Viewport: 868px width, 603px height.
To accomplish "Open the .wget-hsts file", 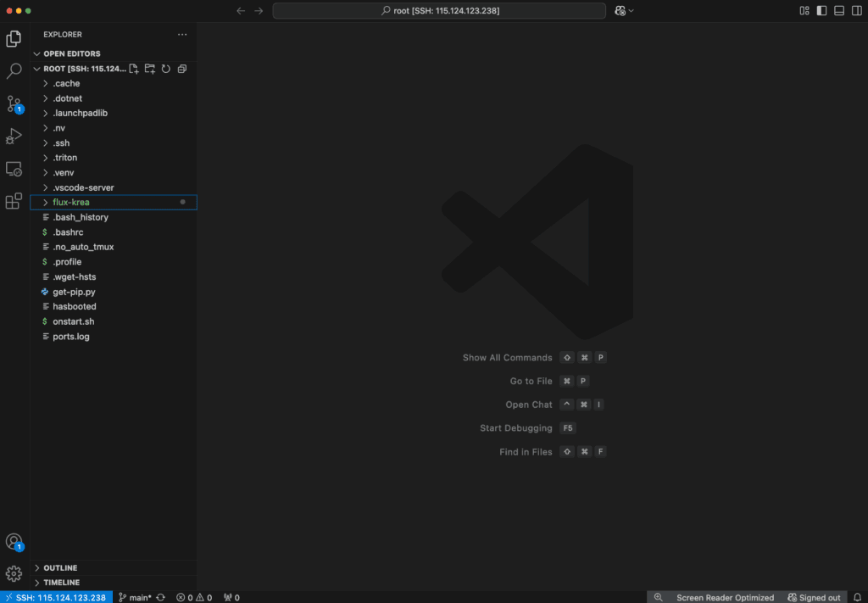I will coord(114,276).
